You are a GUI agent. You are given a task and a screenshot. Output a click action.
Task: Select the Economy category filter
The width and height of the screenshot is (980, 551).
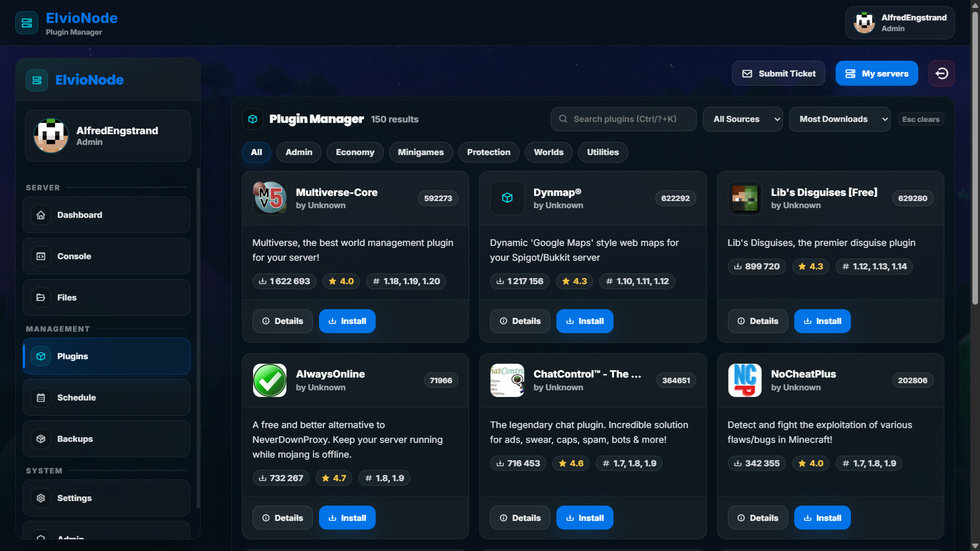coord(355,152)
